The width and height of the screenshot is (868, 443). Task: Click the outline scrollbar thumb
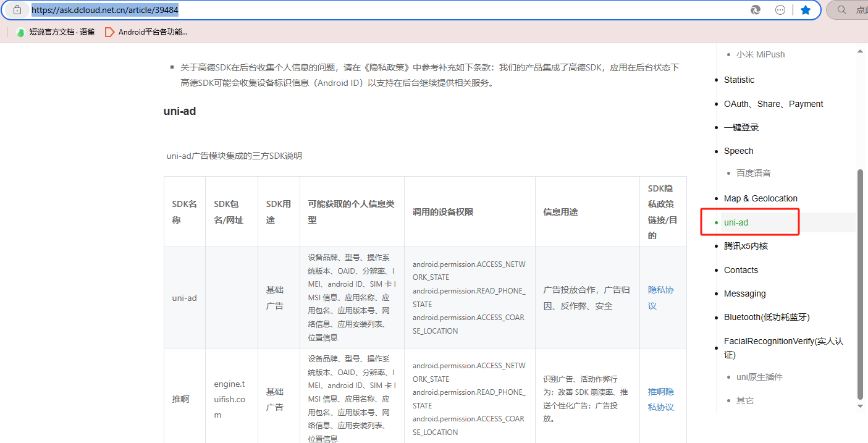tap(860, 284)
